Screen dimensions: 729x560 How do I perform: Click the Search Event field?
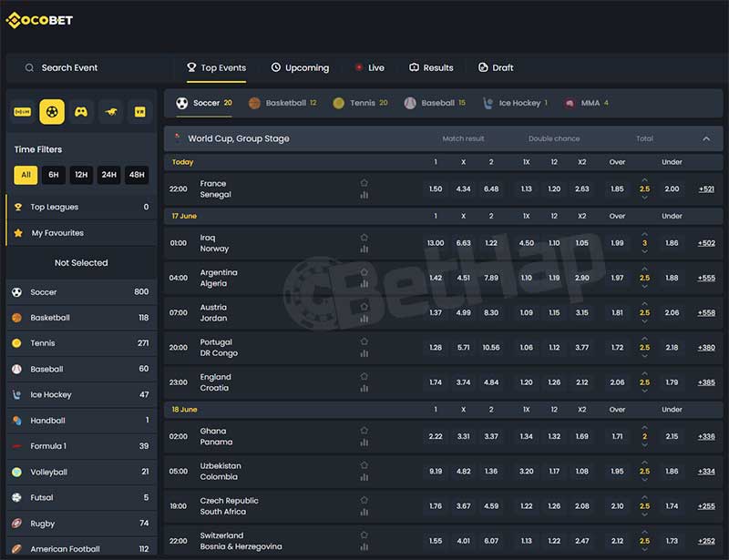pyautogui.click(x=88, y=68)
